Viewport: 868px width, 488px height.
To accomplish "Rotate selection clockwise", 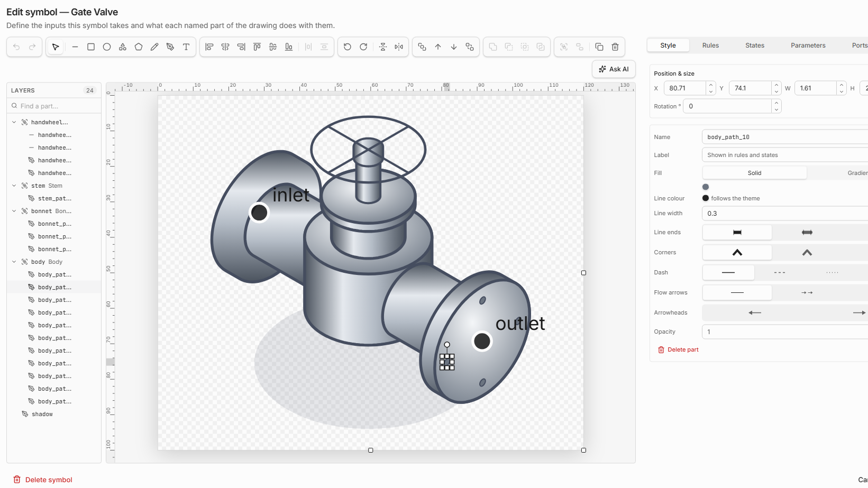I will pos(363,47).
